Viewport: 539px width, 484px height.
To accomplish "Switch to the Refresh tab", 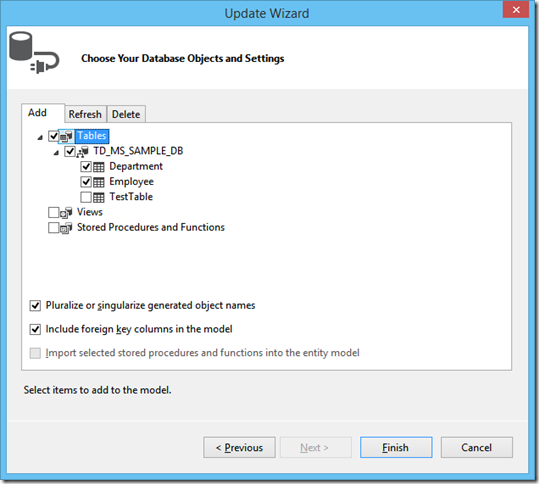I will click(85, 114).
